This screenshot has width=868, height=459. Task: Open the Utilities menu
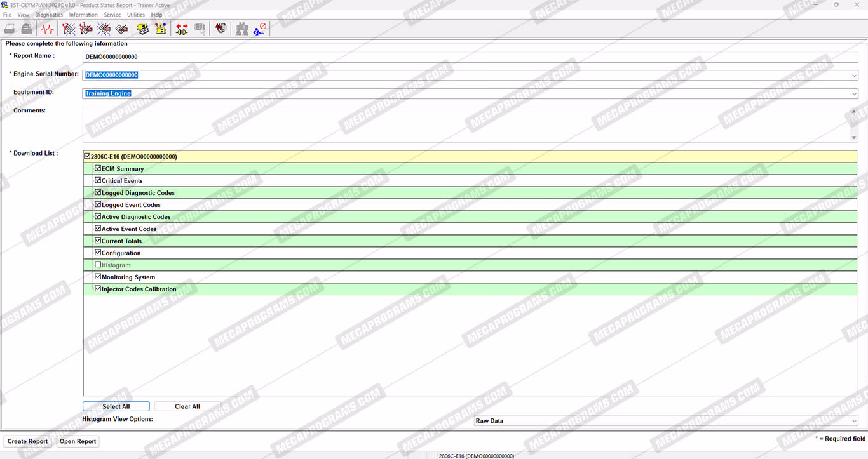click(x=136, y=15)
